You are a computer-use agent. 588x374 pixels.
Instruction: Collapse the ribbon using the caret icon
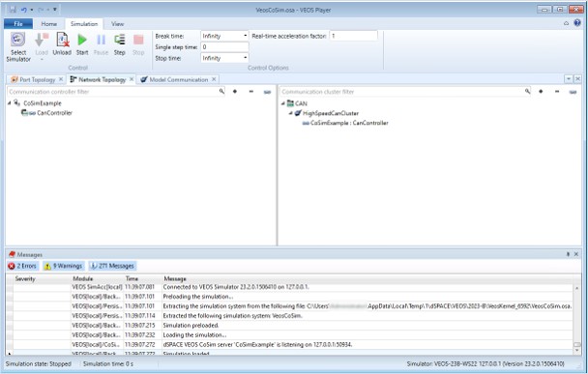point(567,23)
